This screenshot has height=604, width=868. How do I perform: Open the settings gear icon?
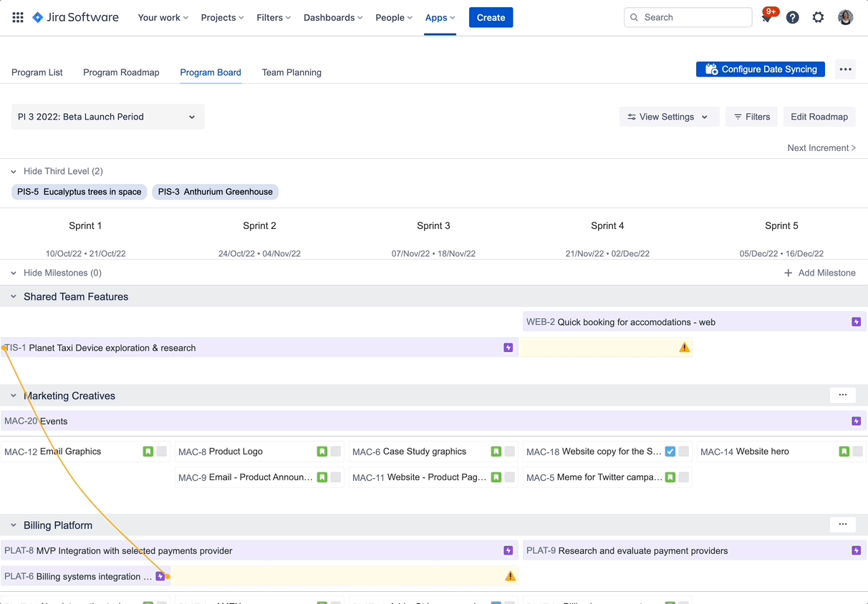pyautogui.click(x=818, y=17)
